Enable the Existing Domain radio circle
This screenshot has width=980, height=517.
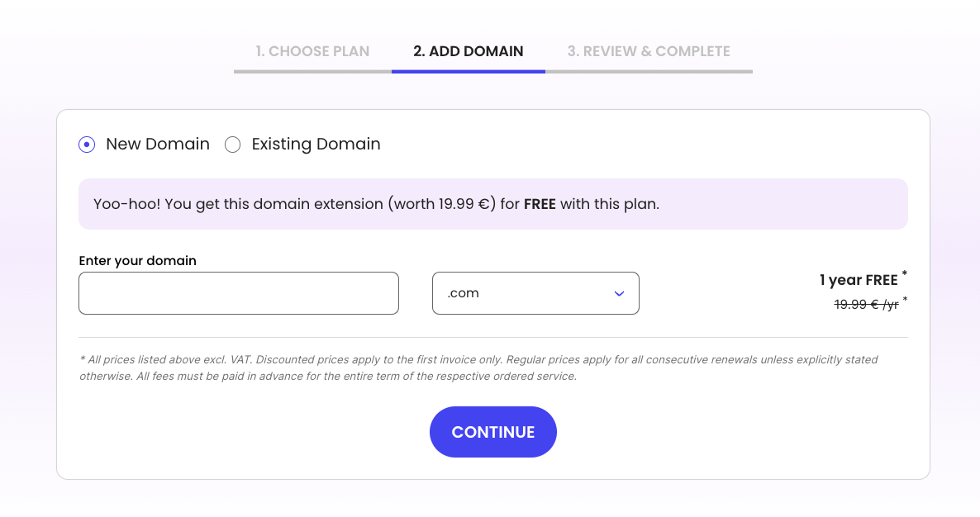point(233,145)
